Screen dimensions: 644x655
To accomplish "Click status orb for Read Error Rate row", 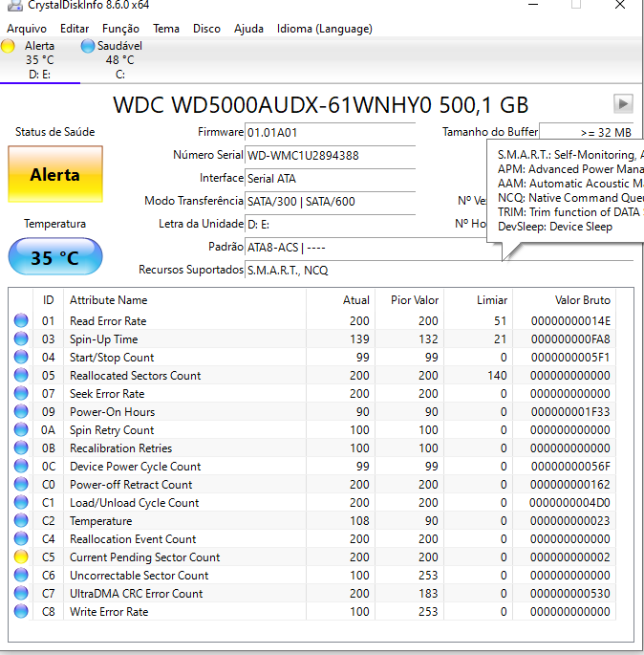I will pyautogui.click(x=21, y=320).
